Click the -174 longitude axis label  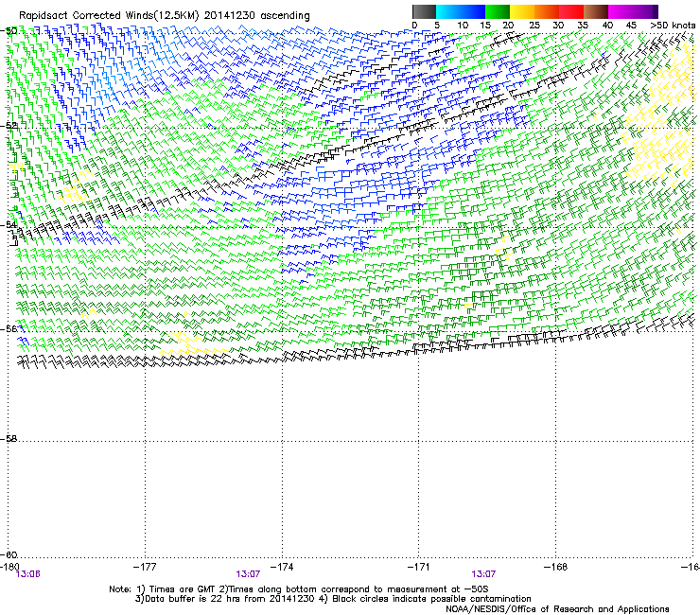[282, 567]
